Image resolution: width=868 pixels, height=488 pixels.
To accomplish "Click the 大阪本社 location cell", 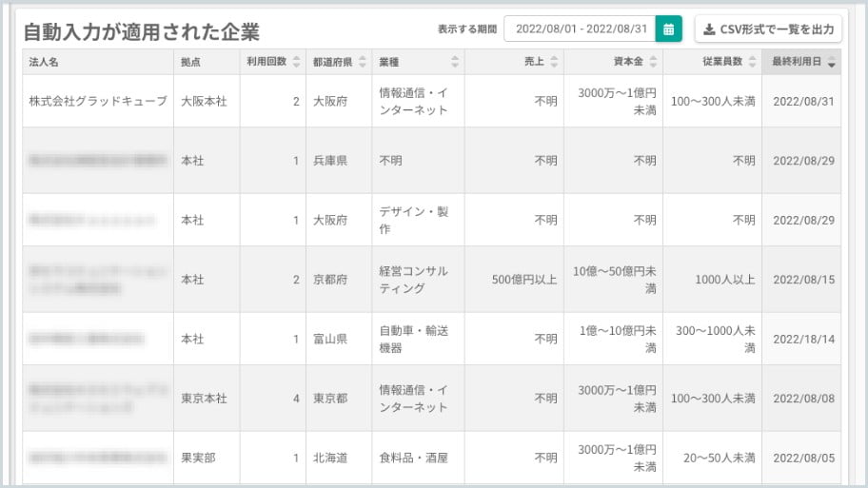I will [x=204, y=101].
